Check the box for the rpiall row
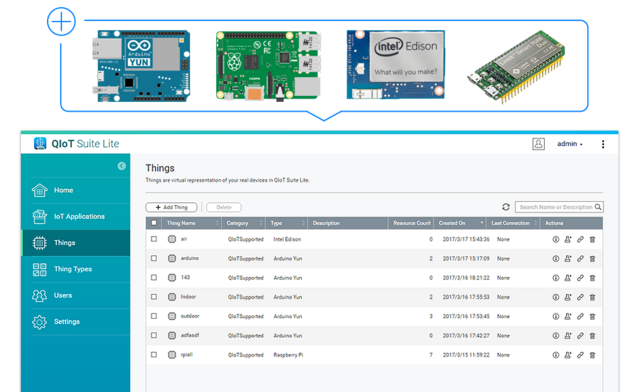This screenshot has height=392, width=640. point(154,354)
